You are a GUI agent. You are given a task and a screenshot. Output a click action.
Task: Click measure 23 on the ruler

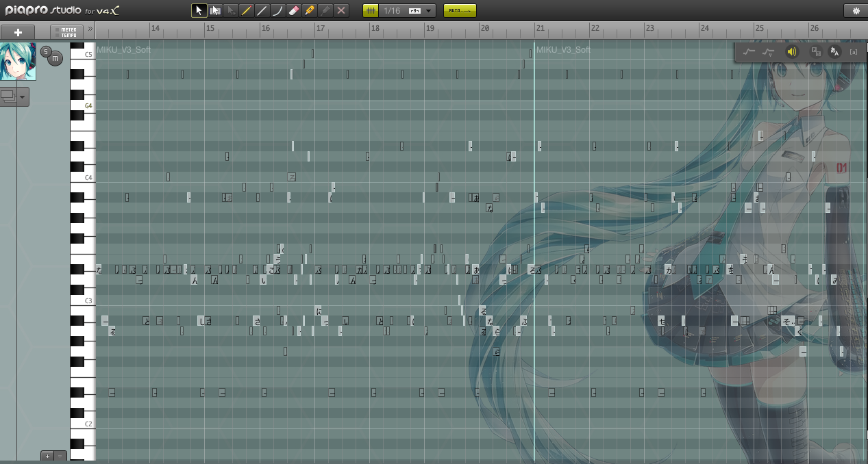coord(649,28)
